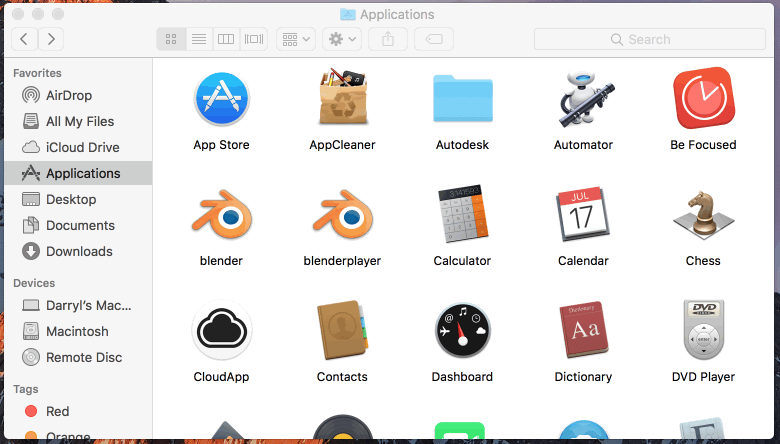Select All My Files in sidebar
The image size is (780, 444).
pos(78,121)
